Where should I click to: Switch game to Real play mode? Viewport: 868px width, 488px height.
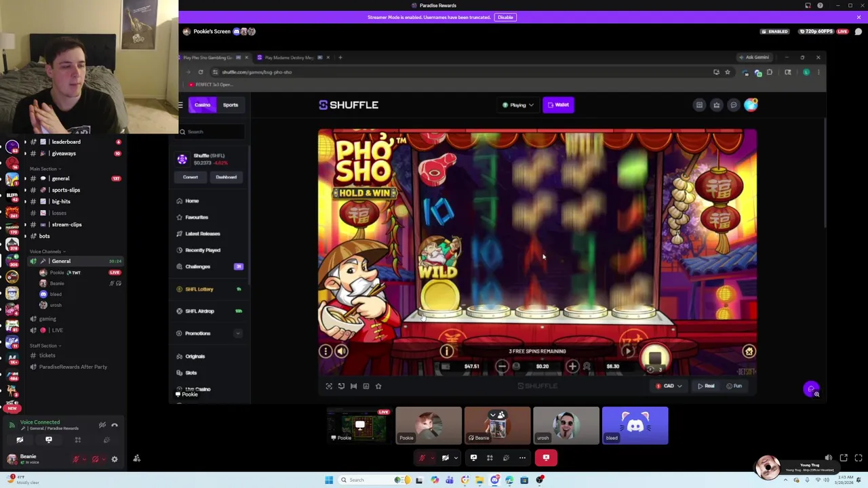coord(706,386)
